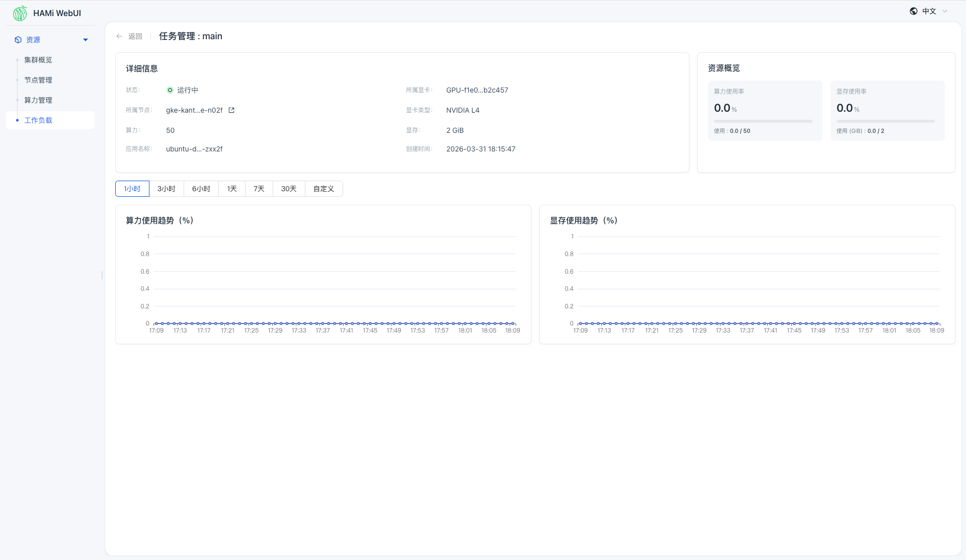Select the 3小时 time range
This screenshot has height=560, width=966.
(167, 189)
